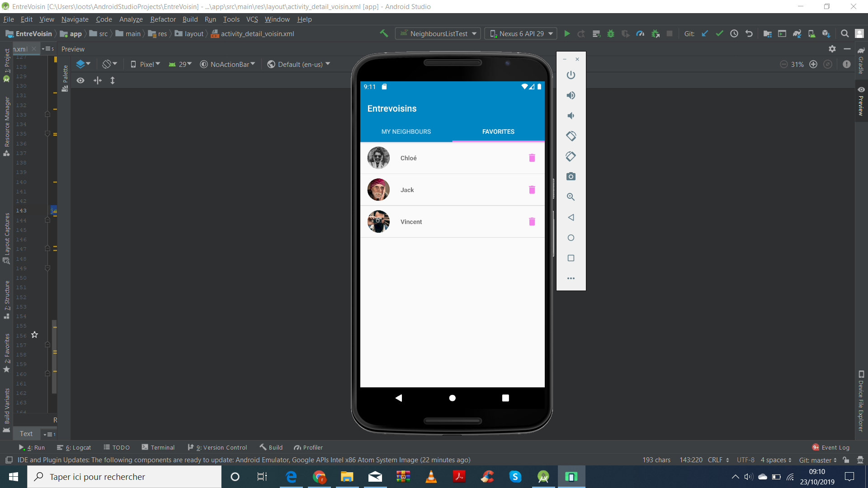Switch to My Neighbours tab
Image resolution: width=868 pixels, height=488 pixels.
pyautogui.click(x=406, y=131)
